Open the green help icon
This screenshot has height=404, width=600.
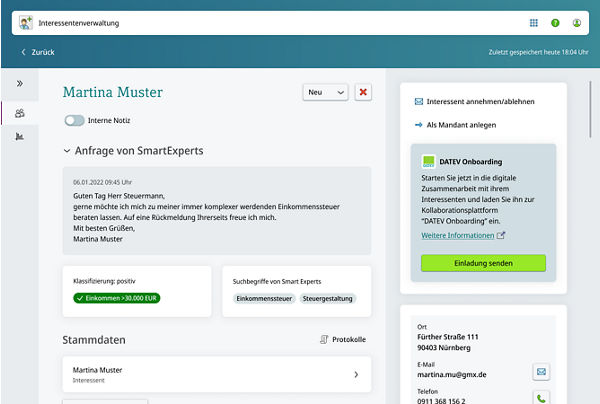pyautogui.click(x=555, y=22)
